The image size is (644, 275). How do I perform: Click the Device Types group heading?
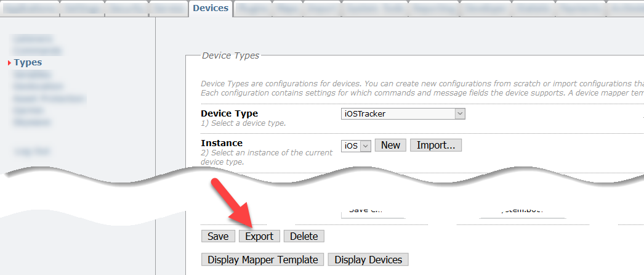[230, 55]
